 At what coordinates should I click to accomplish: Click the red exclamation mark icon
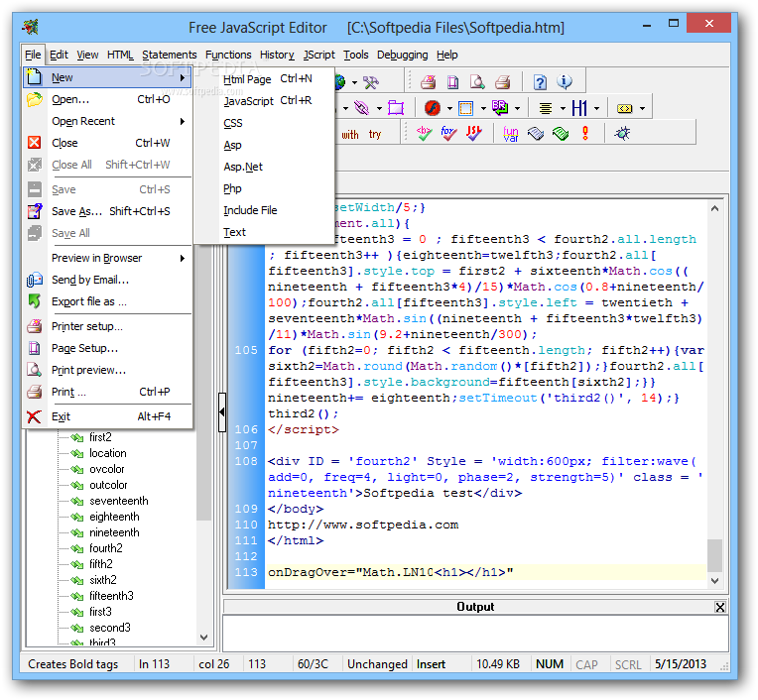click(585, 133)
